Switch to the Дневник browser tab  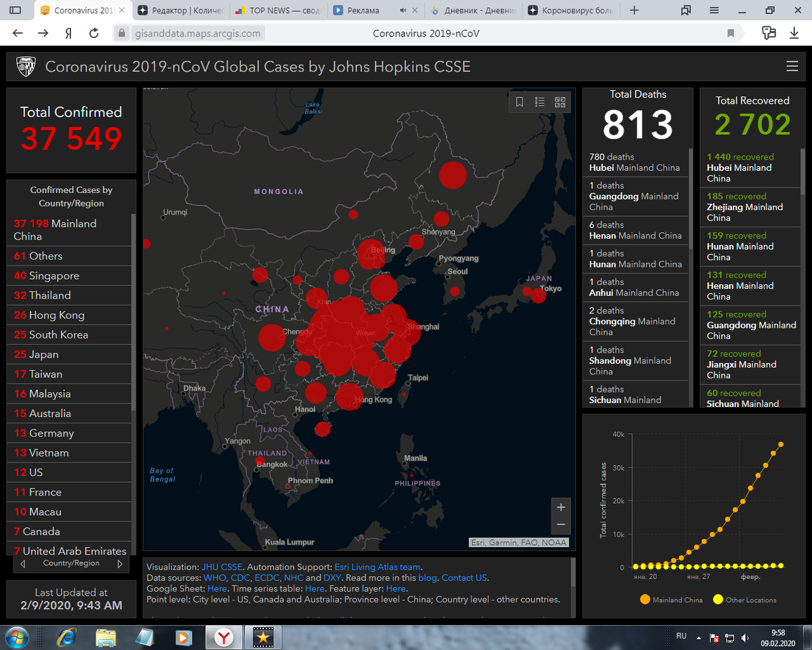click(x=474, y=10)
